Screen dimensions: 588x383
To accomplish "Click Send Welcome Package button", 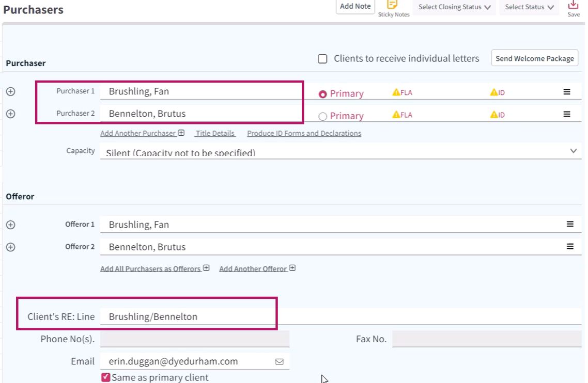I will 535,58.
